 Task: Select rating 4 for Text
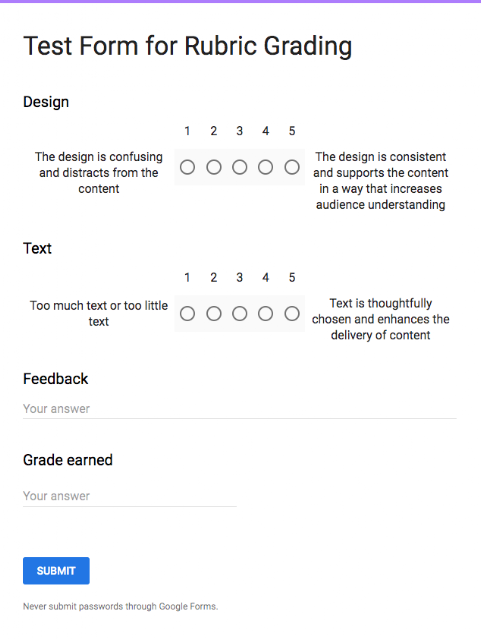coord(266,314)
